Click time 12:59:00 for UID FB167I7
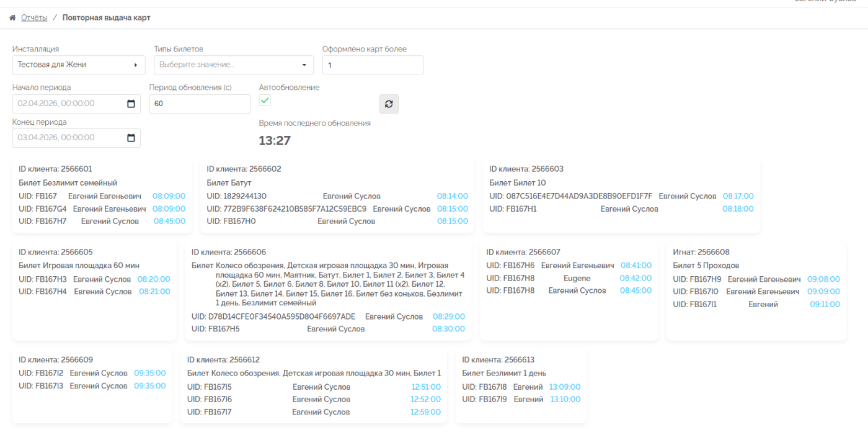This screenshot has height=435, width=868. point(425,412)
